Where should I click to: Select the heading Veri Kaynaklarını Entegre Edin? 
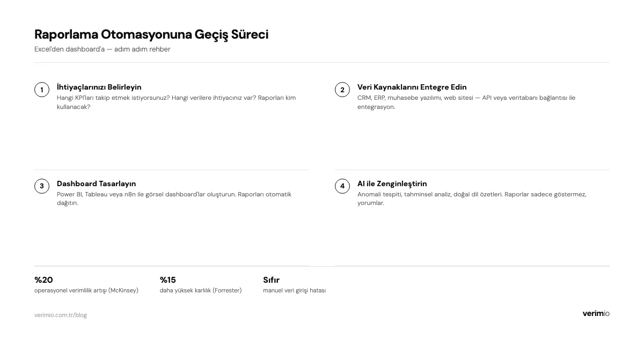[x=412, y=87]
